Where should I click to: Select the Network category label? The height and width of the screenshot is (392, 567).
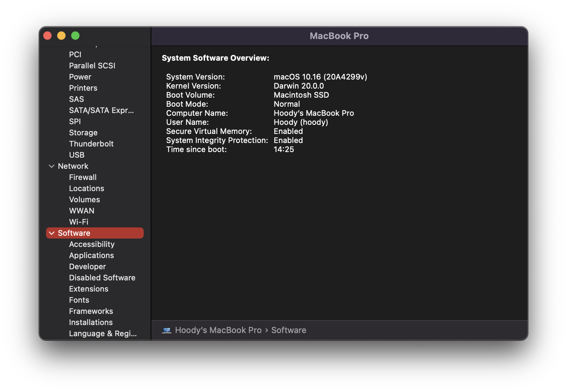pyautogui.click(x=73, y=166)
